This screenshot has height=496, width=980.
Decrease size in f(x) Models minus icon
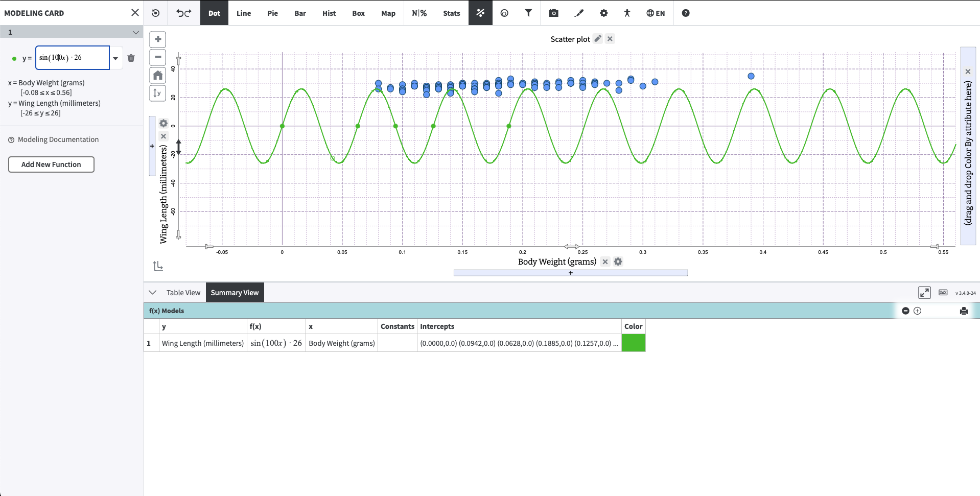[x=905, y=311]
